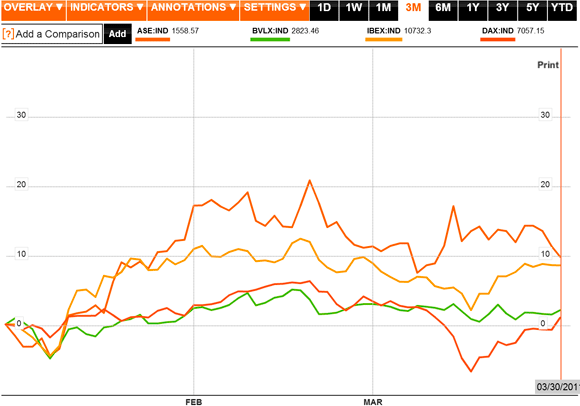Select the 1Y time range
This screenshot has height=406, width=580.
point(473,10)
